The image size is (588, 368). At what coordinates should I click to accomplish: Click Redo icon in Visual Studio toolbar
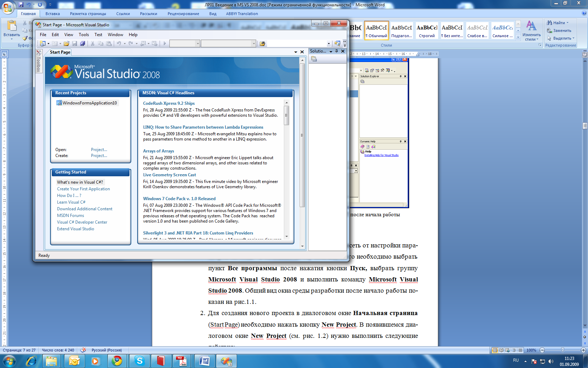tap(131, 43)
